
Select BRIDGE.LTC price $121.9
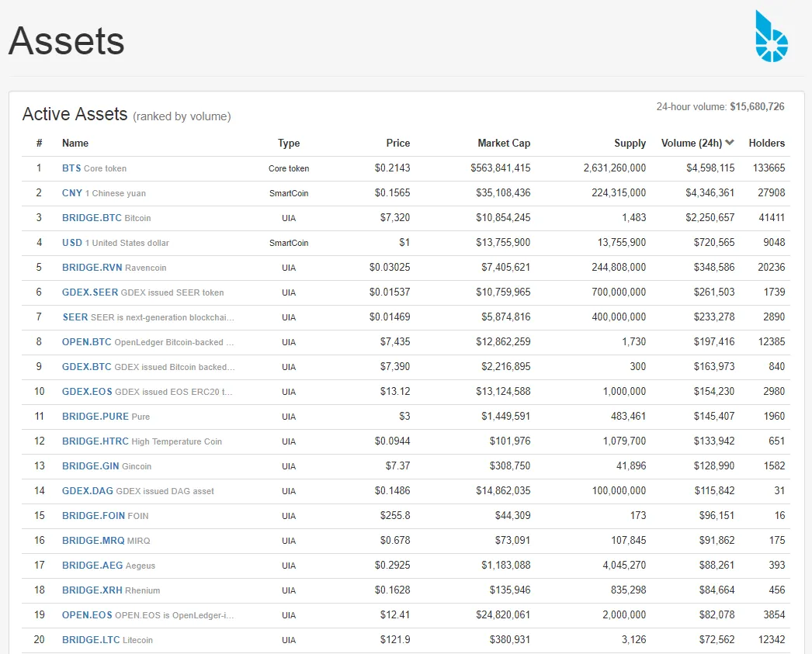(395, 640)
